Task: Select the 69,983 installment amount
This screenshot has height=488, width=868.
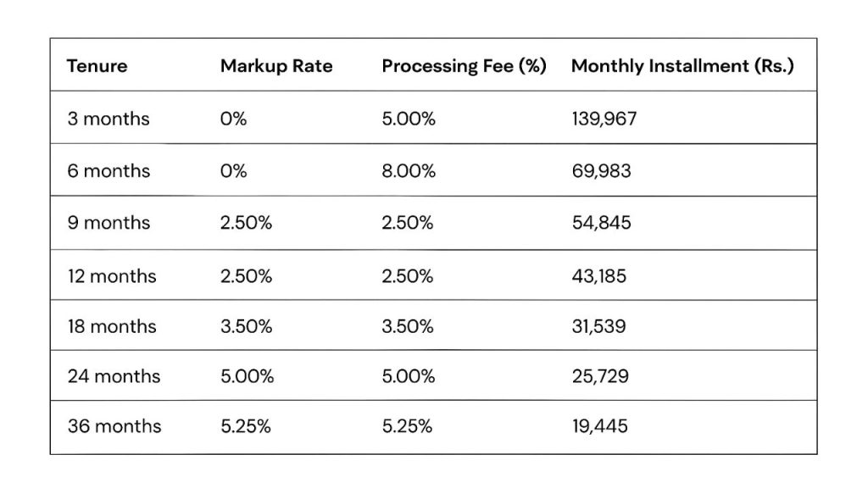Action: tap(601, 171)
